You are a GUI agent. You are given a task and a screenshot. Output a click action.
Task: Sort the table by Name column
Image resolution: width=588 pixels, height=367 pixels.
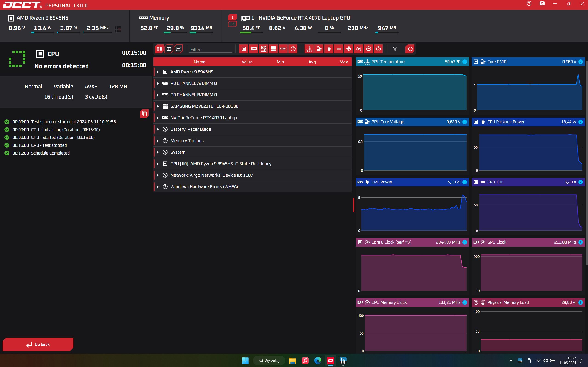(x=199, y=62)
